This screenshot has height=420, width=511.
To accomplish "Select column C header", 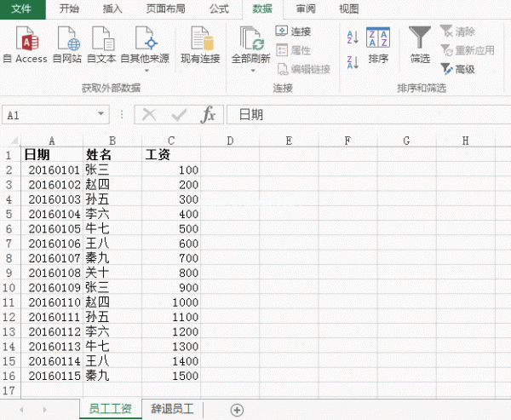I will (x=171, y=141).
